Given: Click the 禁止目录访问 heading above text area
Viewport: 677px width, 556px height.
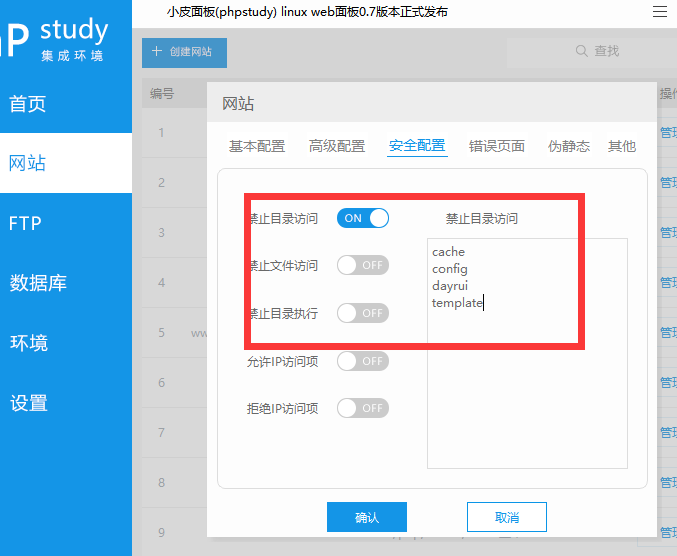Looking at the screenshot, I should click(481, 218).
